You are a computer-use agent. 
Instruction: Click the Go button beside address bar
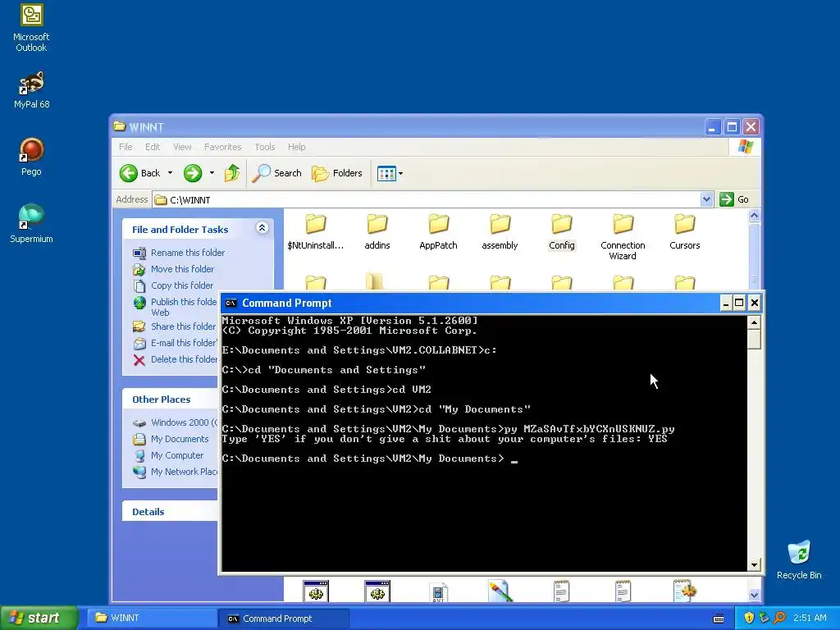[x=734, y=199]
